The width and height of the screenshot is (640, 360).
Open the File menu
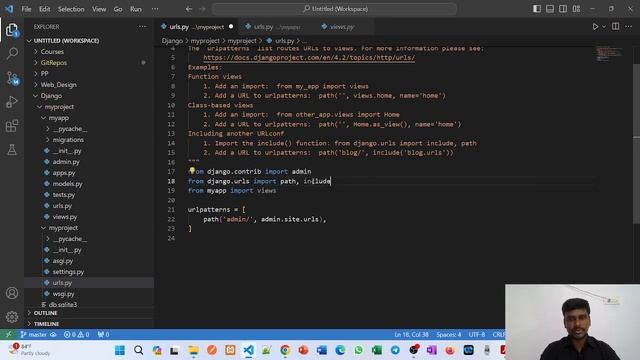tap(27, 9)
